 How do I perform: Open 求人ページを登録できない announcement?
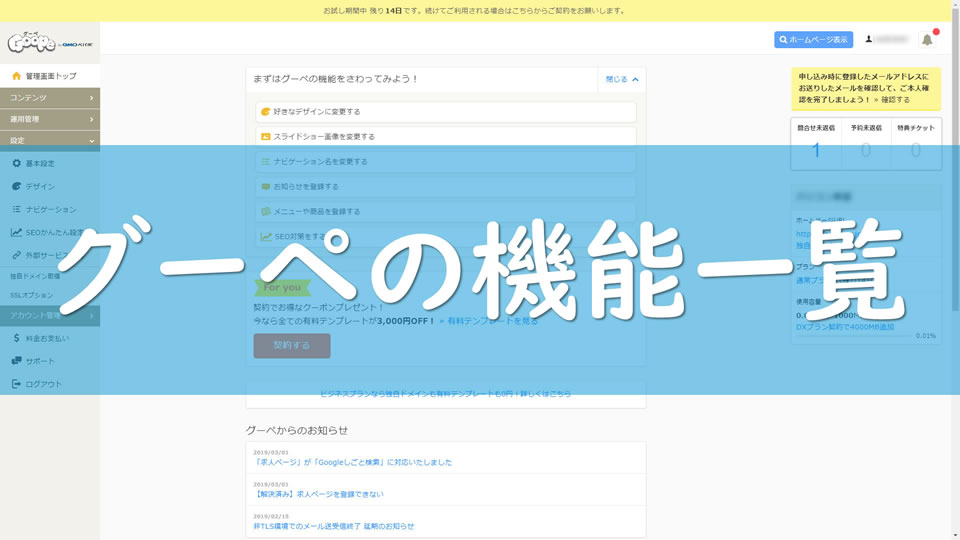pyautogui.click(x=318, y=494)
